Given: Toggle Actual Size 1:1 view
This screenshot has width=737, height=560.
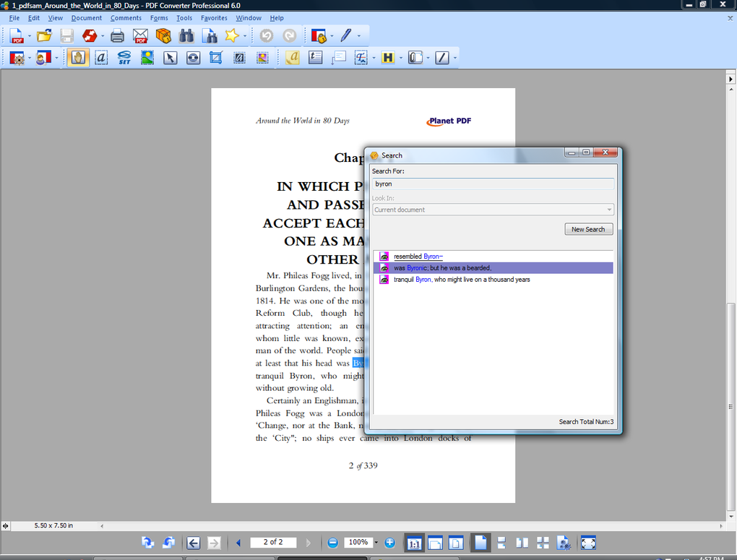Looking at the screenshot, I should coord(414,543).
